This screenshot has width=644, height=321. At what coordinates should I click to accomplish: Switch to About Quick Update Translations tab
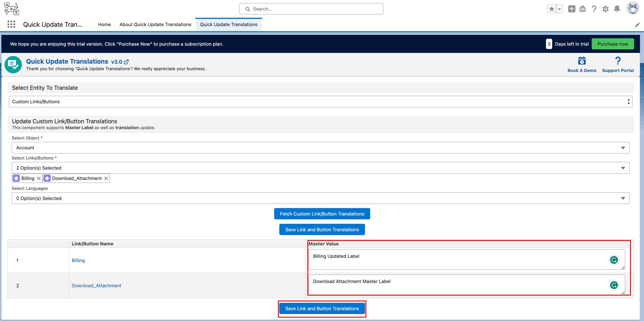click(x=155, y=25)
